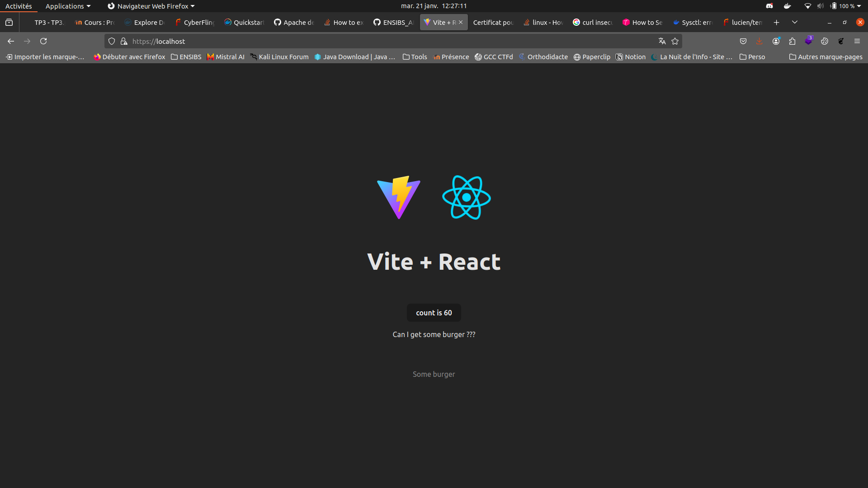Open the GCC CTFd bookmark
868x488 pixels.
494,57
